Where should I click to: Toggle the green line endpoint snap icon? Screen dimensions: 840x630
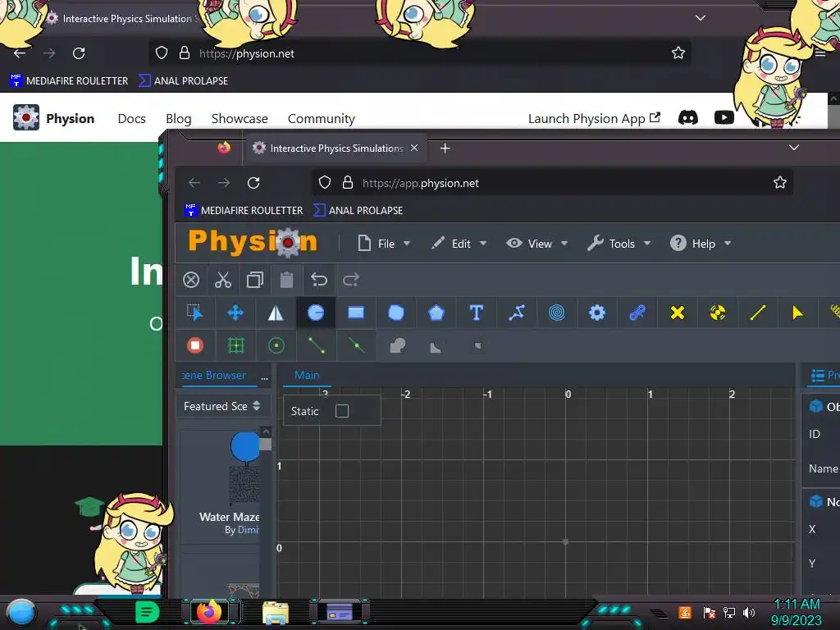point(317,345)
